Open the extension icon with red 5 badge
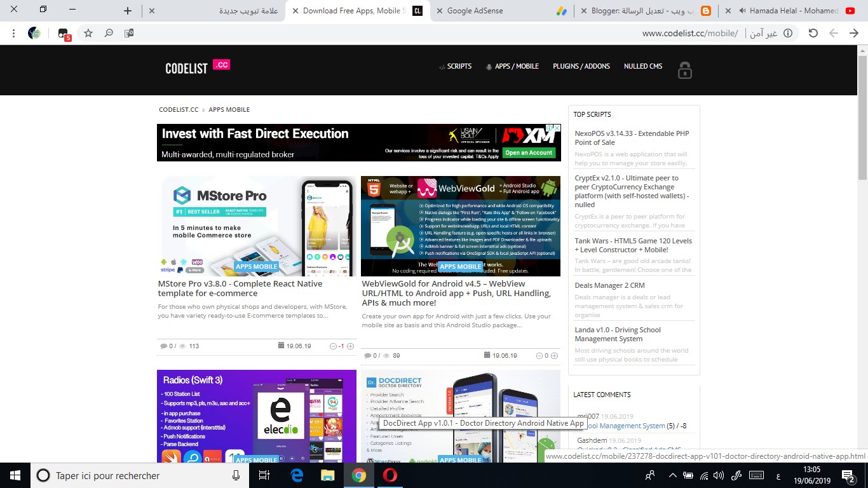868x488 pixels. pos(64,34)
